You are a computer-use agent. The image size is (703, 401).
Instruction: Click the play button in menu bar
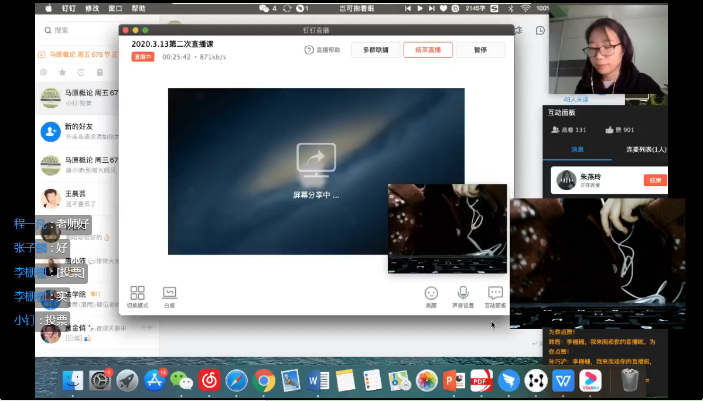(420, 8)
